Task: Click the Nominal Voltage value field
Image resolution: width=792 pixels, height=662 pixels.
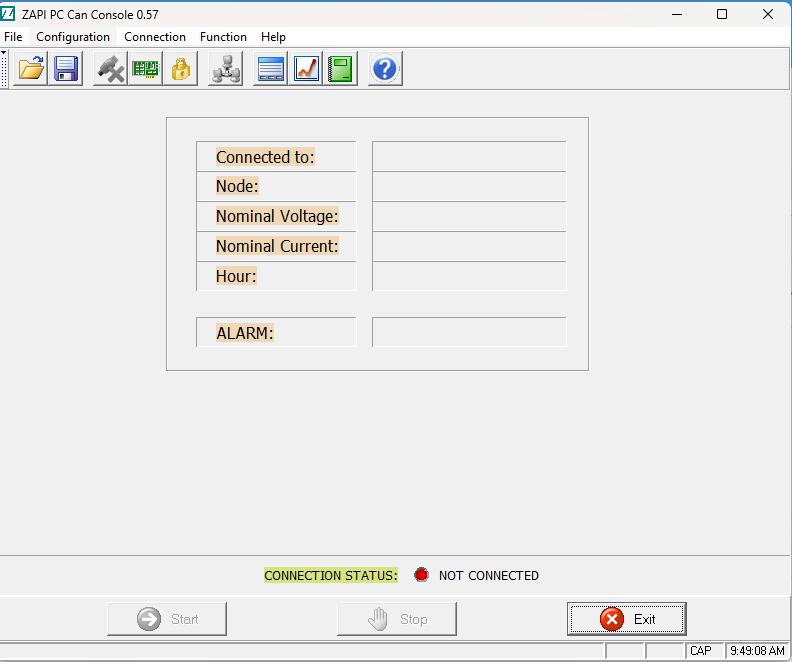Action: tap(469, 217)
